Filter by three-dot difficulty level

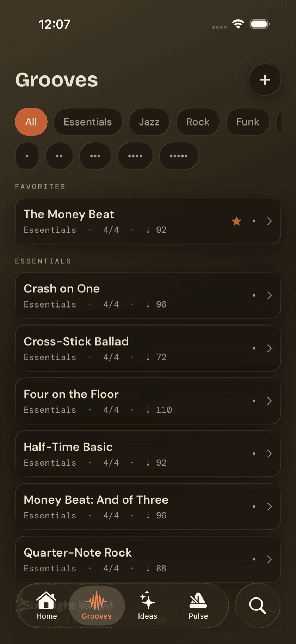click(x=95, y=156)
